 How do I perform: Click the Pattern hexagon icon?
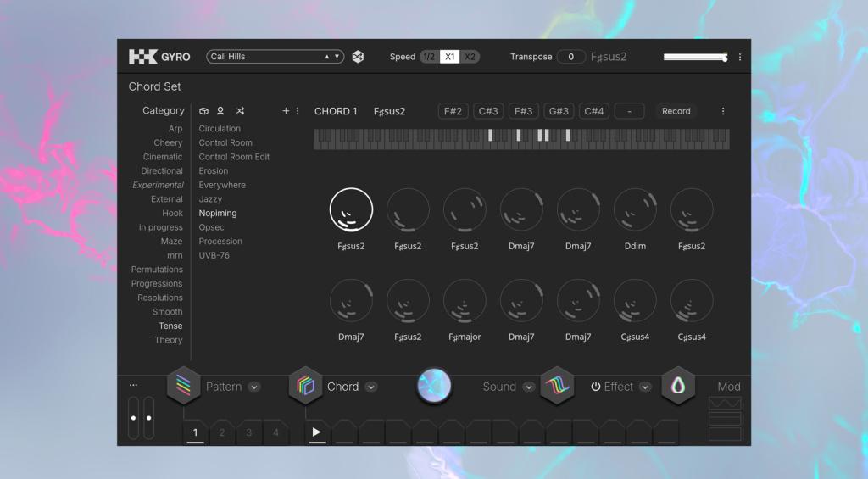[183, 387]
